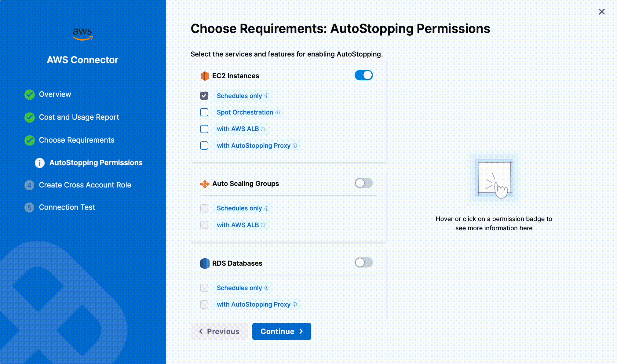The image size is (617, 364).
Task: Click the info icon beside Spot Orchestration
Action: coord(277,112)
